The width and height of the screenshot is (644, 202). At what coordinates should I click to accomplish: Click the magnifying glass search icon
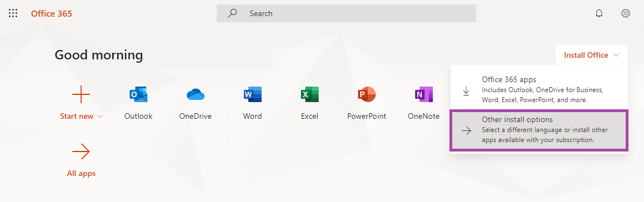[x=232, y=13]
